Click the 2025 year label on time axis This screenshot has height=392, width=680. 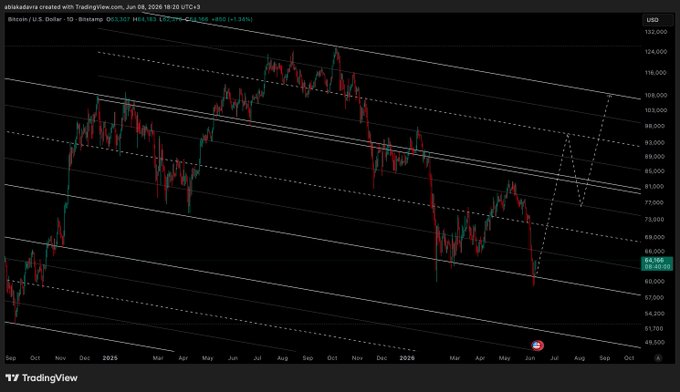pos(110,358)
